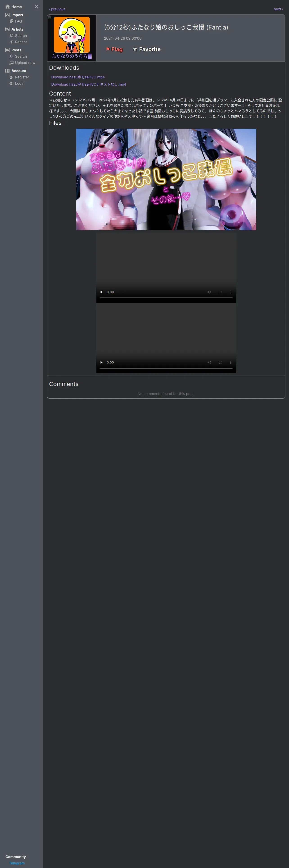Click the Downloads heading
Image resolution: width=289 pixels, height=868 pixels.
(x=64, y=68)
